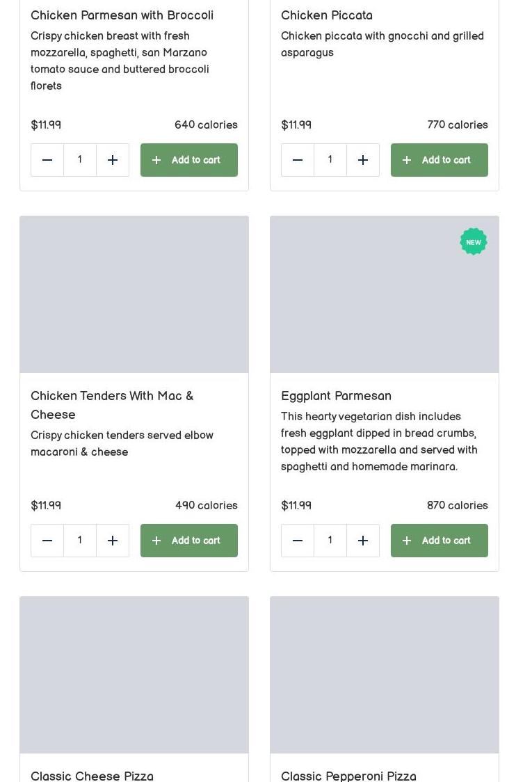The width and height of the screenshot is (532, 782).
Task: Decrease Chicken Piccata quantity with minus
Action: [x=298, y=160]
